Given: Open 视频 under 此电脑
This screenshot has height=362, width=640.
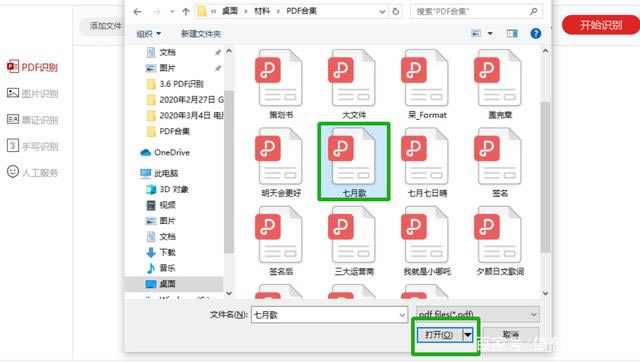Looking at the screenshot, I should point(167,205).
